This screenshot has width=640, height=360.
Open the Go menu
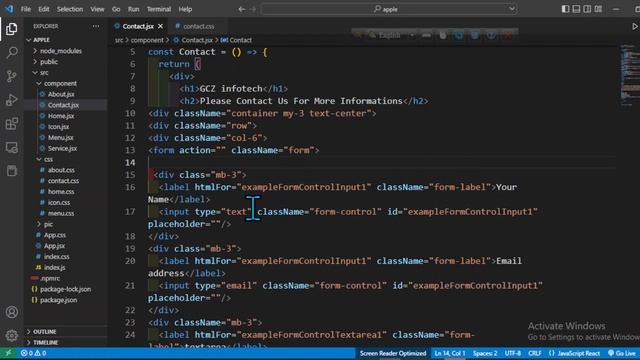click(x=116, y=9)
